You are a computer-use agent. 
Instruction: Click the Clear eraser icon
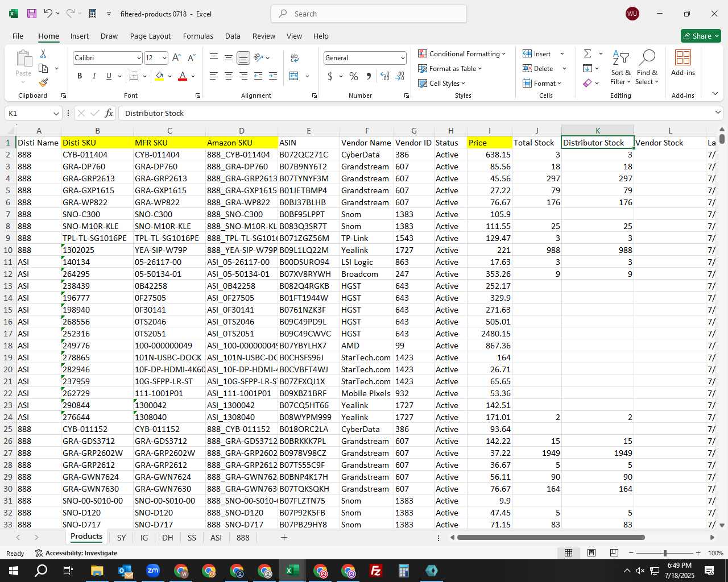pos(588,83)
